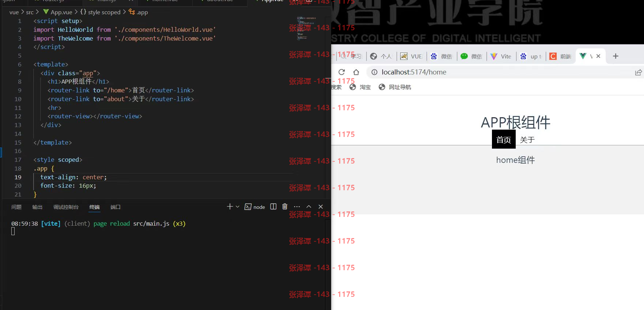Close the terminal panel
The image size is (644, 310).
(x=321, y=207)
